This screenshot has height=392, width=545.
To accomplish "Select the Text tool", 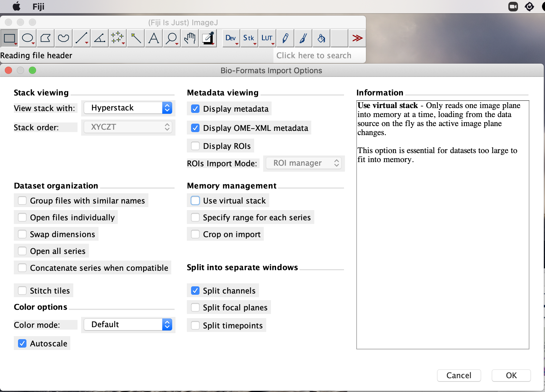I will click(x=154, y=38).
